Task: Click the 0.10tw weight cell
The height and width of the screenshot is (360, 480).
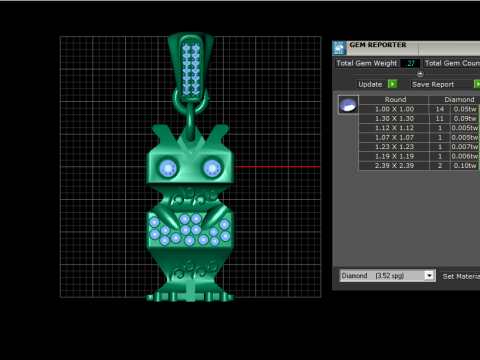Action: point(465,166)
